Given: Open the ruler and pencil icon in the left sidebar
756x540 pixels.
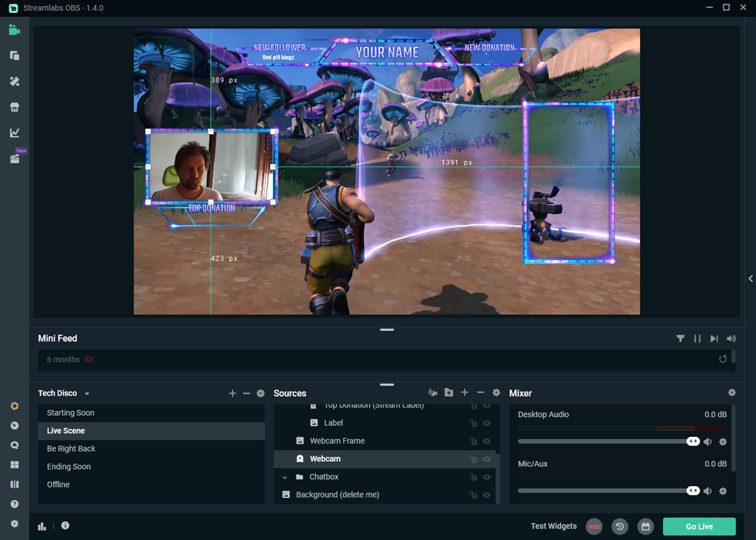Looking at the screenshot, I should click(14, 82).
